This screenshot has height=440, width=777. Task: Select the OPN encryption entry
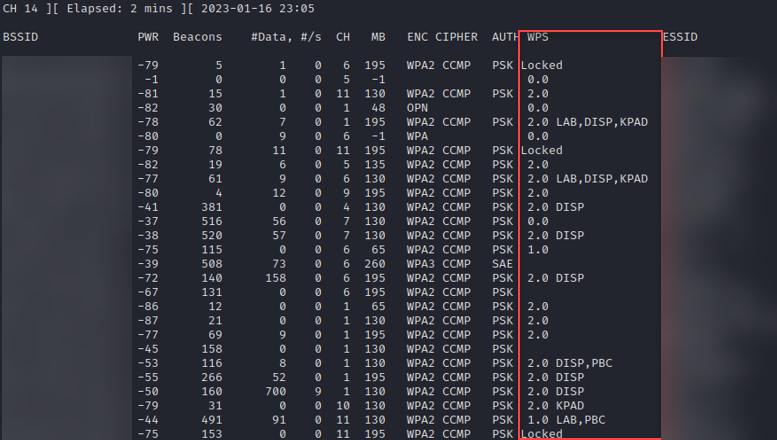click(417, 107)
